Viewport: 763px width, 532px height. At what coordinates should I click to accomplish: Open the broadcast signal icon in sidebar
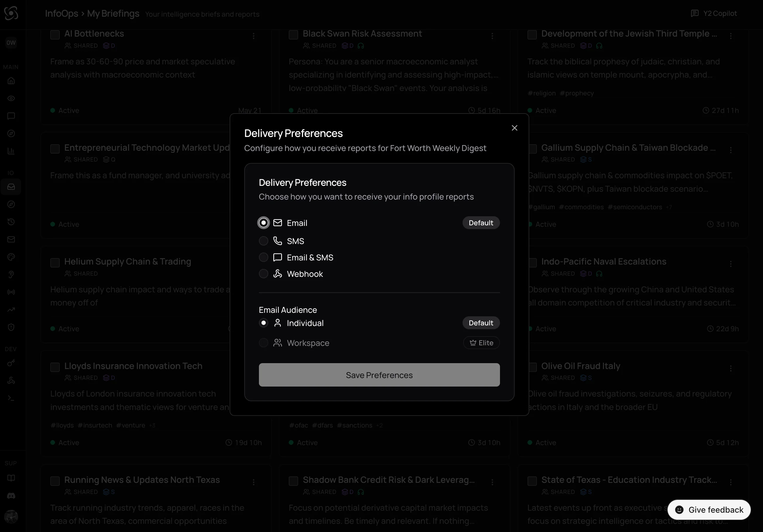click(x=11, y=292)
